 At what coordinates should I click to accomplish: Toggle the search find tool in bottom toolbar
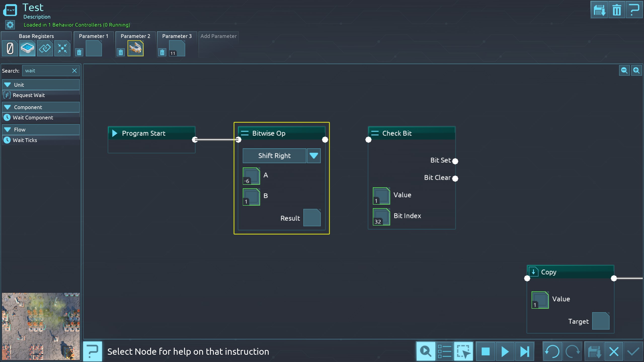[426, 351]
